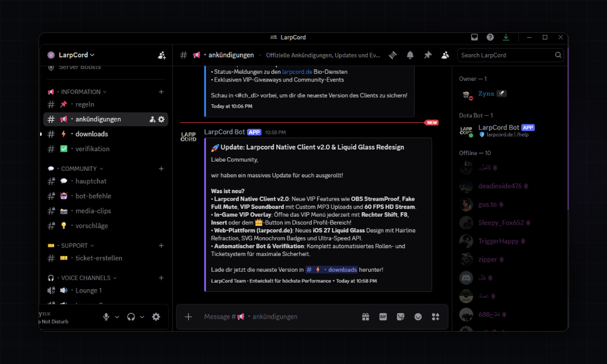The image size is (607, 364).
Task: Open edit channel gear on ankündigungen row
Action: coord(161,119)
